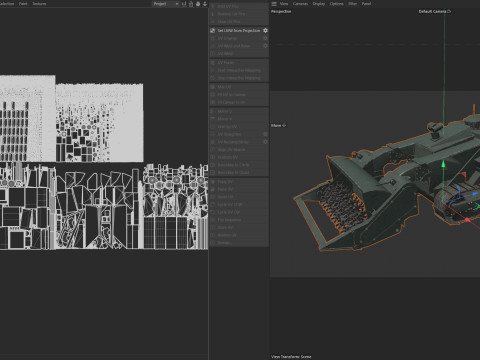The image size is (480, 360).
Task: Open UV Rectangularize options gear
Action: click(265, 142)
